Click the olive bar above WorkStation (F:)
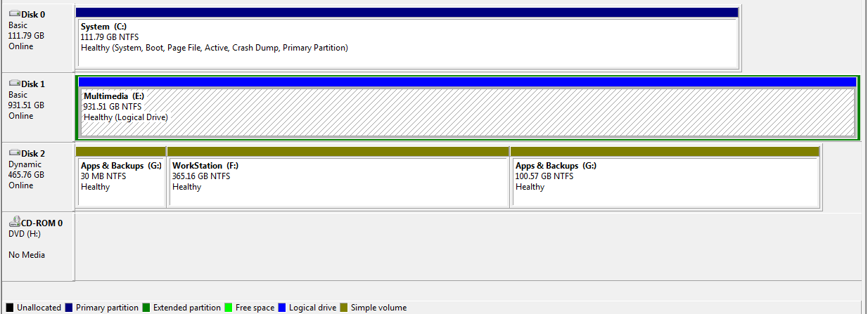 [338, 152]
